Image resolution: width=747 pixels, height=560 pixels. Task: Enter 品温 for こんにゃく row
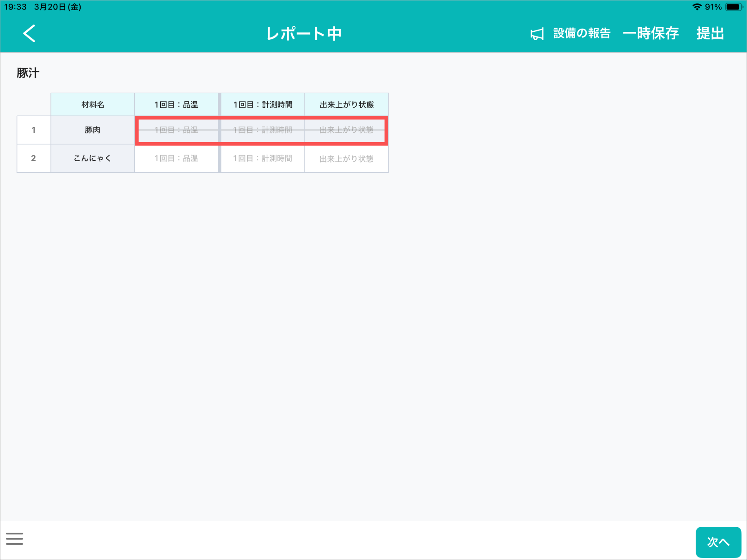(x=177, y=159)
